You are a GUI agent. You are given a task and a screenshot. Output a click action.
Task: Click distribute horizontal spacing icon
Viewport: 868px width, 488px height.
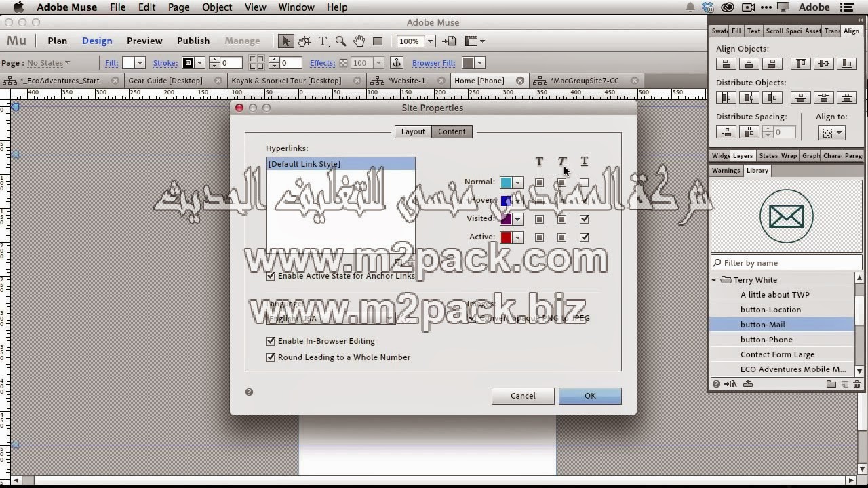749,132
